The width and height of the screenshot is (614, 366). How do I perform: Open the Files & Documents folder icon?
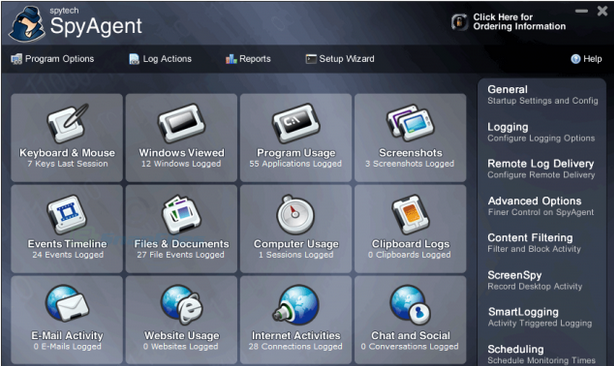(181, 215)
